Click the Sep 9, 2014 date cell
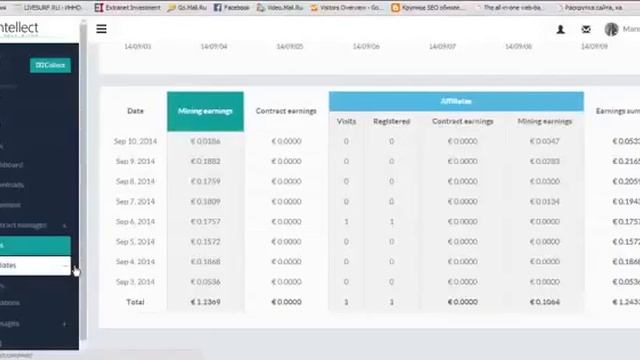Screen dimensions: 640x360 pyautogui.click(x=135, y=161)
